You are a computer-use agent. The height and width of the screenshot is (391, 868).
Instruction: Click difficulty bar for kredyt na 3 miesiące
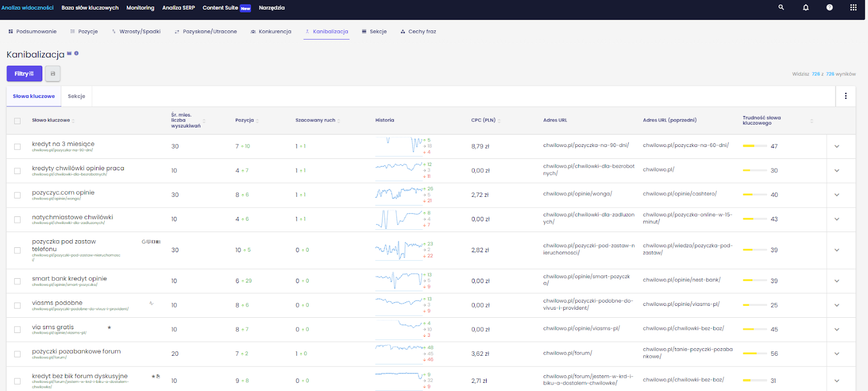755,146
